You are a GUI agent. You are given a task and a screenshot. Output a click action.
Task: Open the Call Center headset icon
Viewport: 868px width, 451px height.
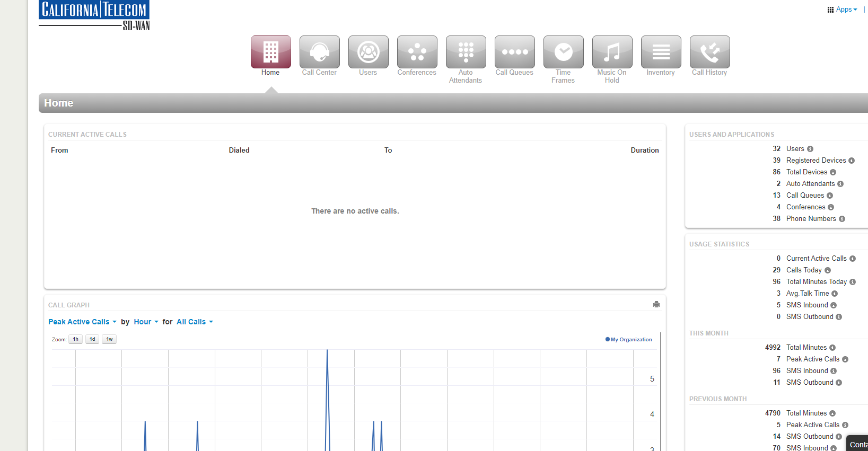click(x=319, y=52)
